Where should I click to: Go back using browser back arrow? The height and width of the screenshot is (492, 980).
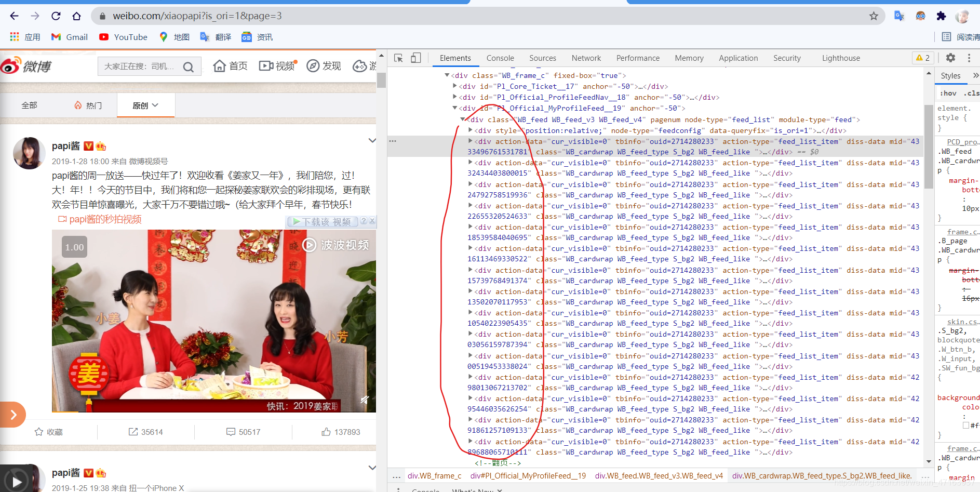click(14, 16)
